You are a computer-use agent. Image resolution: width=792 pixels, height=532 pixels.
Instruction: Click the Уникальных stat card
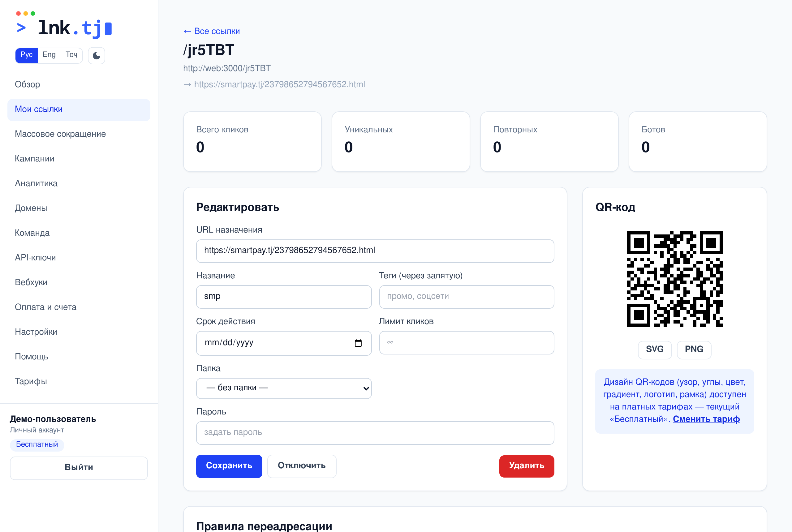click(401, 142)
